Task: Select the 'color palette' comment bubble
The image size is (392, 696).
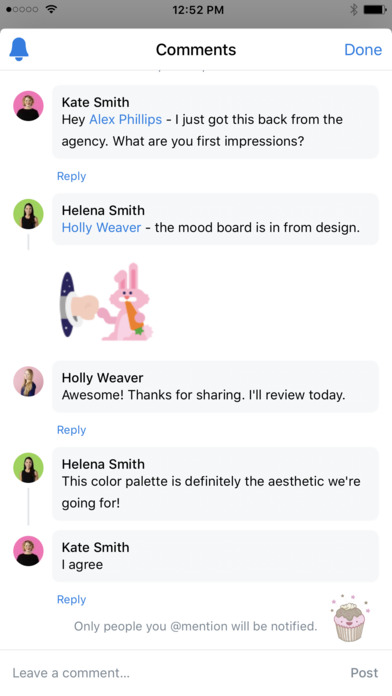Action: point(215,484)
